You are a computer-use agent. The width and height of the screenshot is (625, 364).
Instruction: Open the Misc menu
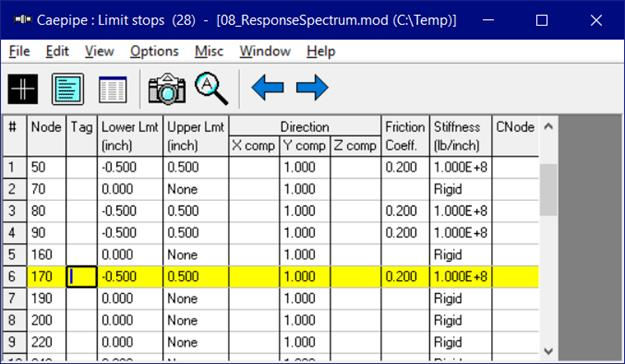click(x=209, y=51)
